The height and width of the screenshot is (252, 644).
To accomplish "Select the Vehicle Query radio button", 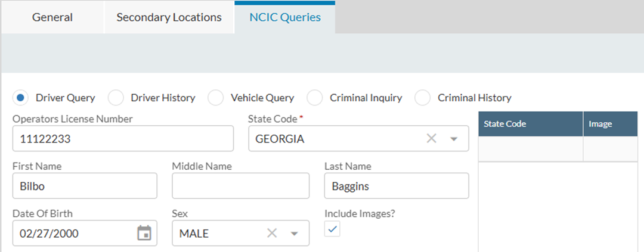I will click(215, 98).
